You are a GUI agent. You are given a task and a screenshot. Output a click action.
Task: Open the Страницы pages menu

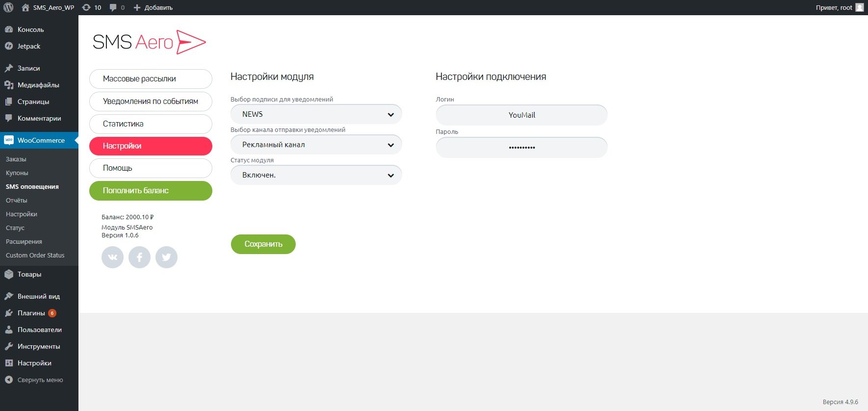point(39,102)
